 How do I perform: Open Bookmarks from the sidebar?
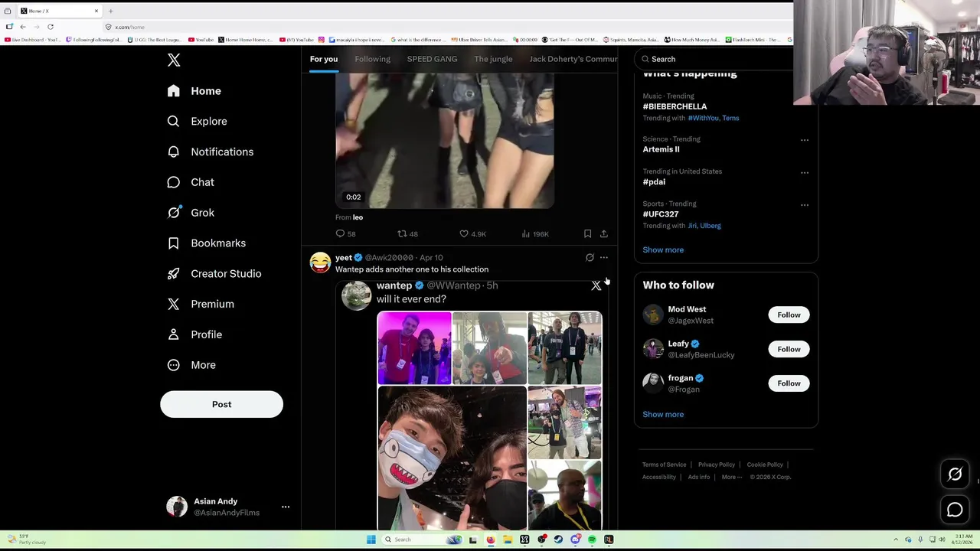coord(207,243)
